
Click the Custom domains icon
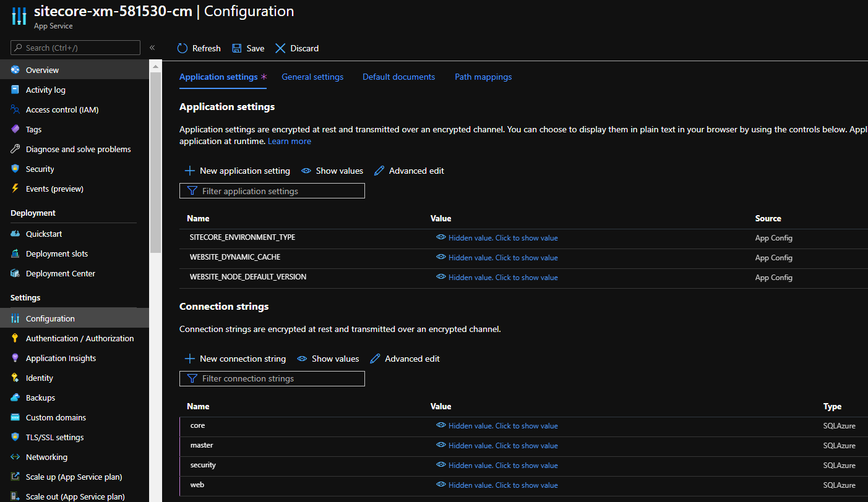pos(15,417)
